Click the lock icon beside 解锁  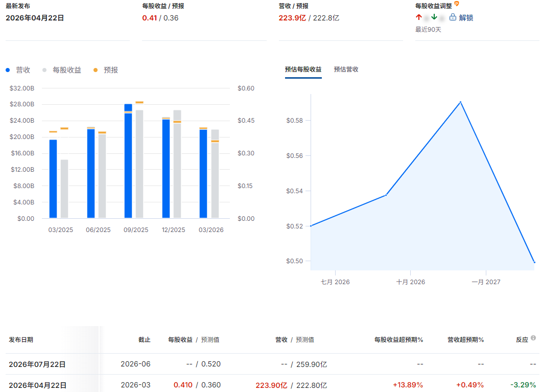453,17
